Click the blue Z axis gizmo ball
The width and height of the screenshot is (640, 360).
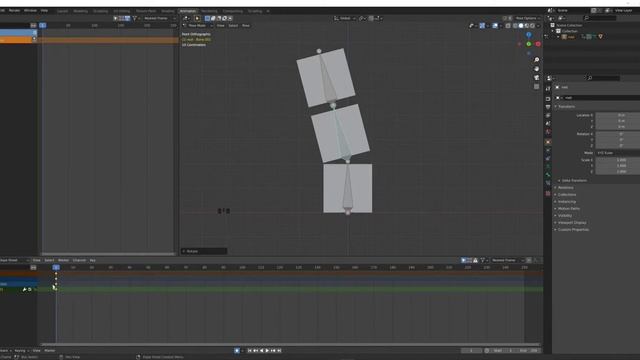529,35
